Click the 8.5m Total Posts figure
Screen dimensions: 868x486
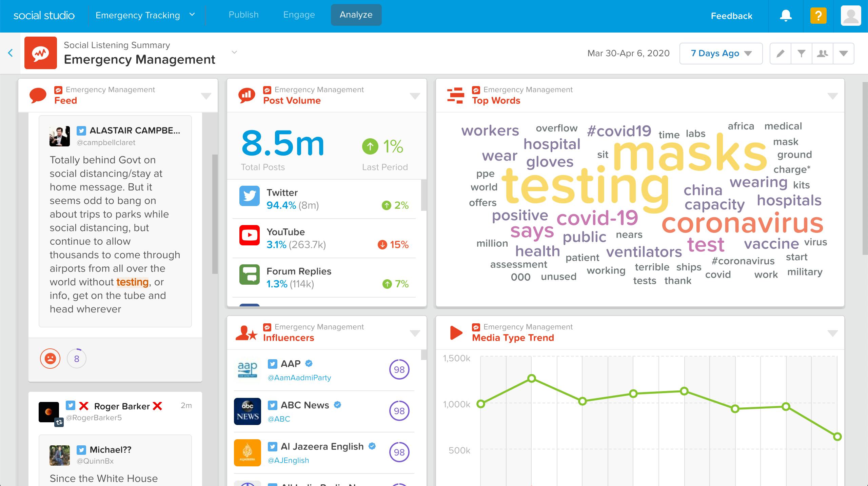coord(283,144)
